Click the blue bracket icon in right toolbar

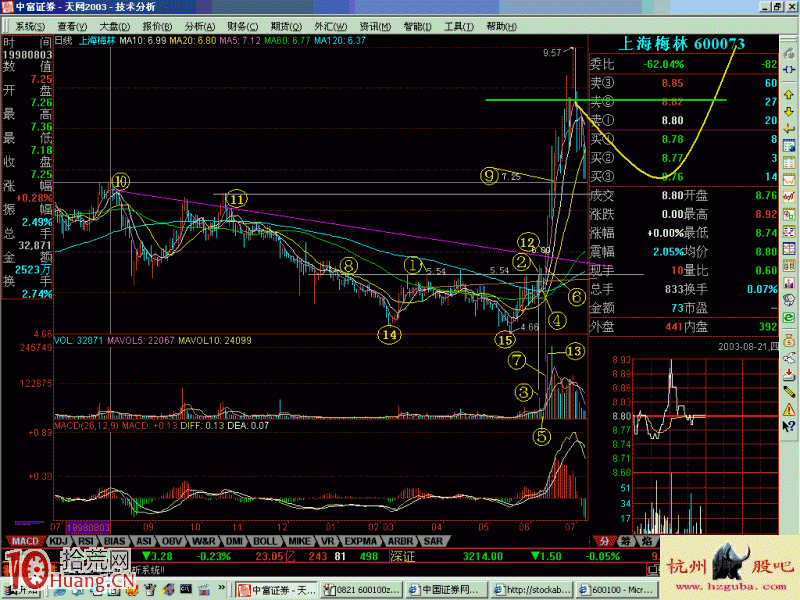[x=789, y=69]
